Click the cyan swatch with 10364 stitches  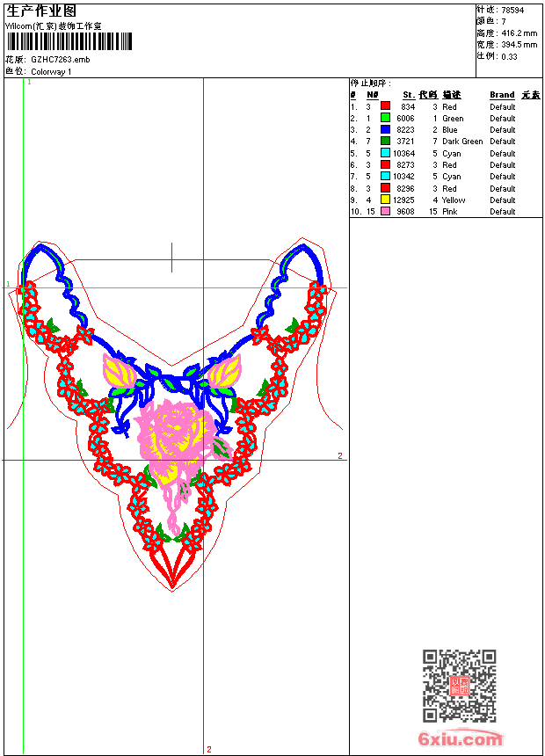(x=385, y=153)
